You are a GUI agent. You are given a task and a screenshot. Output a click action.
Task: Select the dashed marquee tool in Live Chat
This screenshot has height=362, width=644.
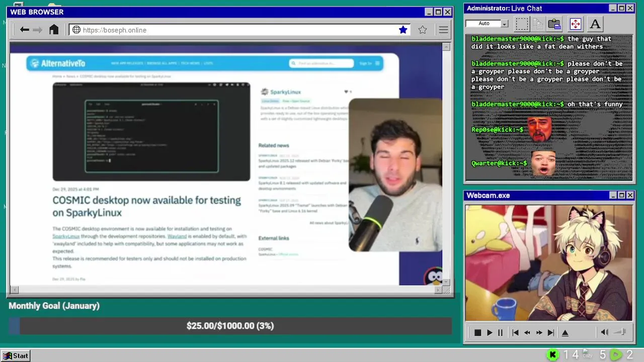click(x=522, y=24)
